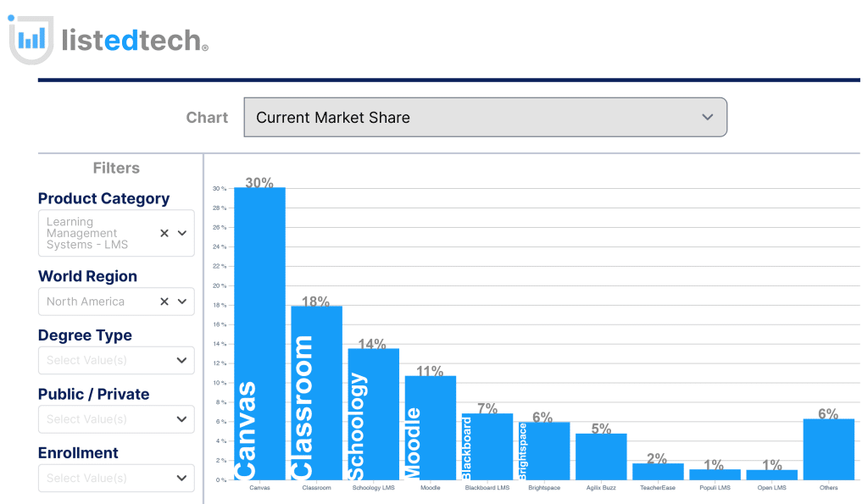Click the 'Schoology LMS' axis label
Viewport: 868px width, 504px height.
[x=374, y=487]
